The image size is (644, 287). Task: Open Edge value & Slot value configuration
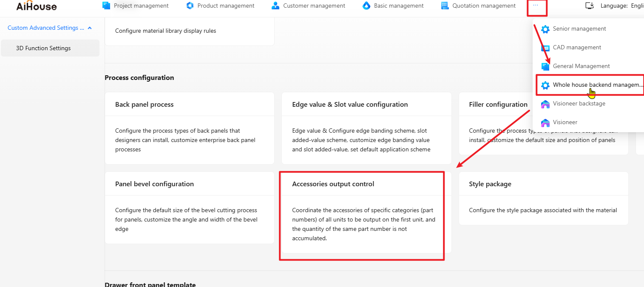click(366, 128)
